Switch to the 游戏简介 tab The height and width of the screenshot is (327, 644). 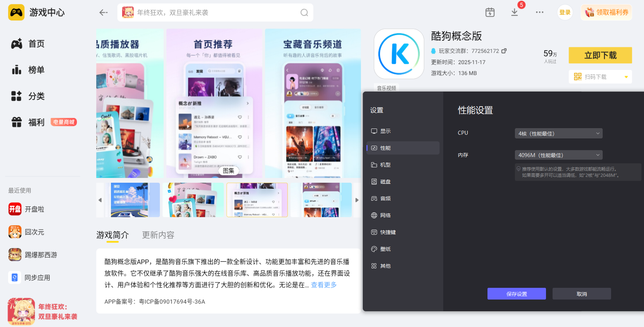113,235
